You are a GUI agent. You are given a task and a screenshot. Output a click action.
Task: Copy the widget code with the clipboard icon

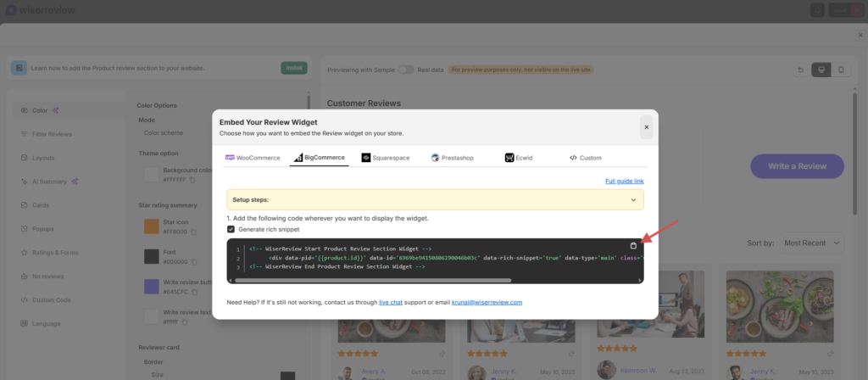633,246
